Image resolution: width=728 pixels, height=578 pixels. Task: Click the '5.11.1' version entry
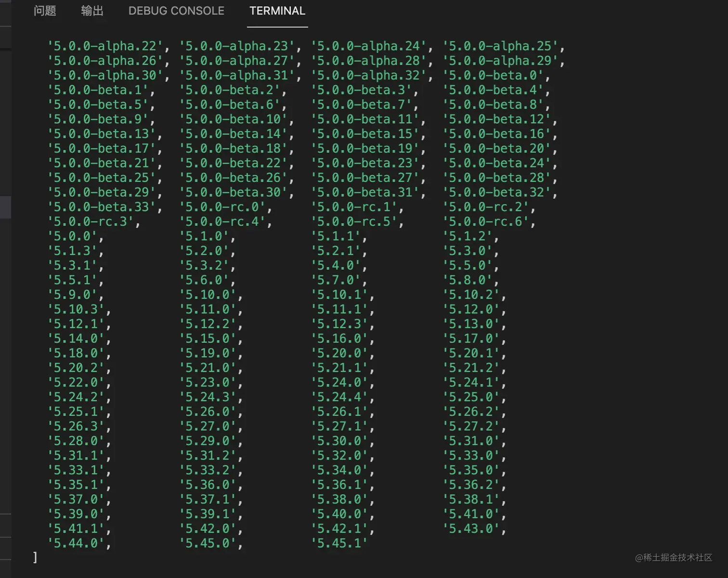pos(340,309)
